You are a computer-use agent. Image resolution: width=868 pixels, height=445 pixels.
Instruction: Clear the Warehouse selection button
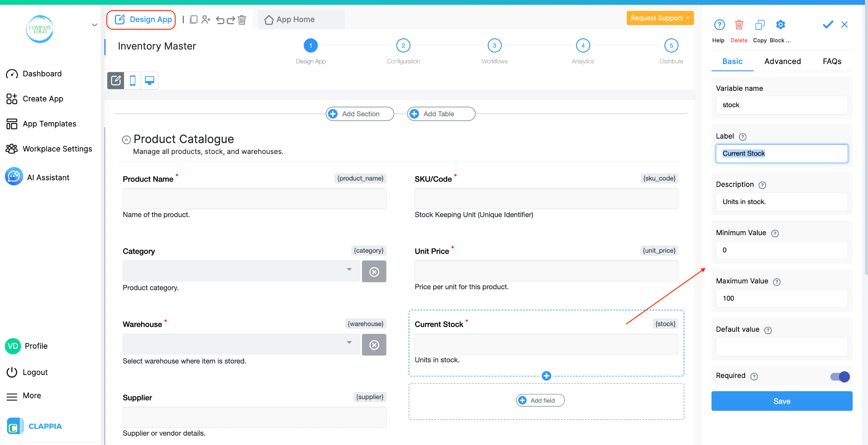[374, 344]
